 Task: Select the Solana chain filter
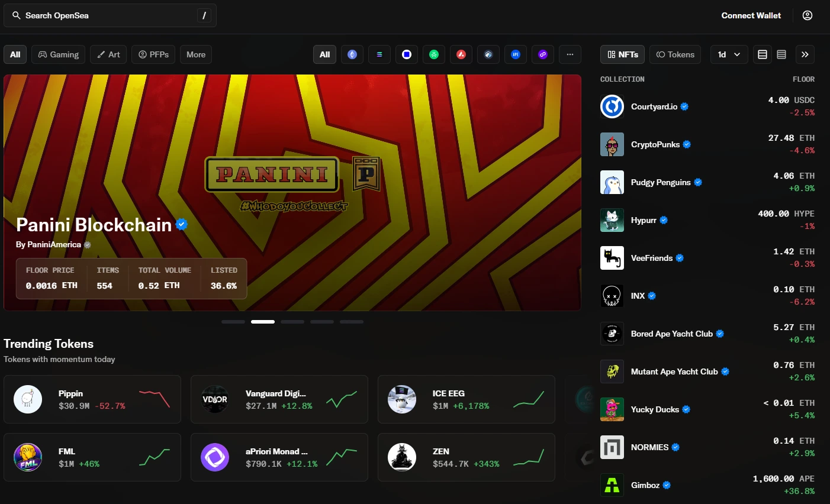379,54
